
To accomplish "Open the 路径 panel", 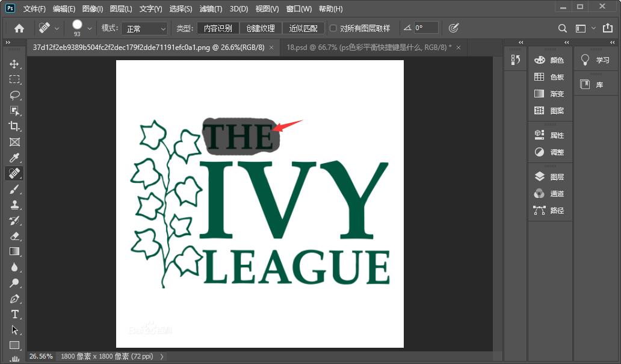I will tap(550, 211).
